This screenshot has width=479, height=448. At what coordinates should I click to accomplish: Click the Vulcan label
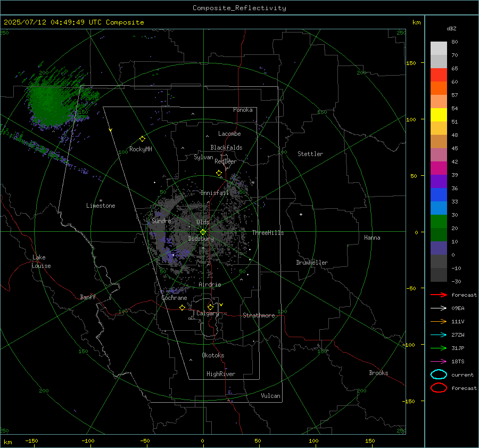tap(270, 396)
